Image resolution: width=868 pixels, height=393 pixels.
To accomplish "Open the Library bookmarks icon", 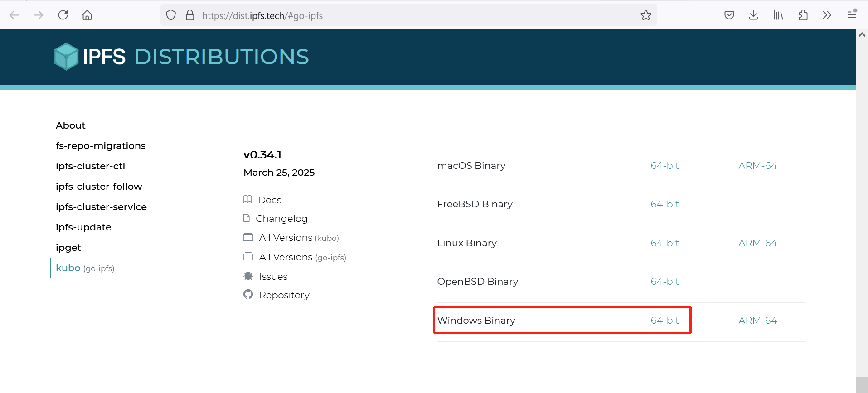I will [x=778, y=15].
